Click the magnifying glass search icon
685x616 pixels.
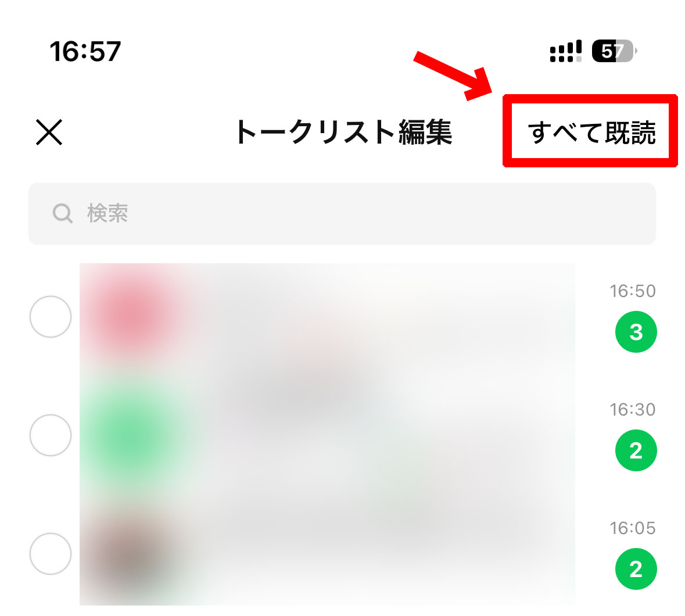63,214
